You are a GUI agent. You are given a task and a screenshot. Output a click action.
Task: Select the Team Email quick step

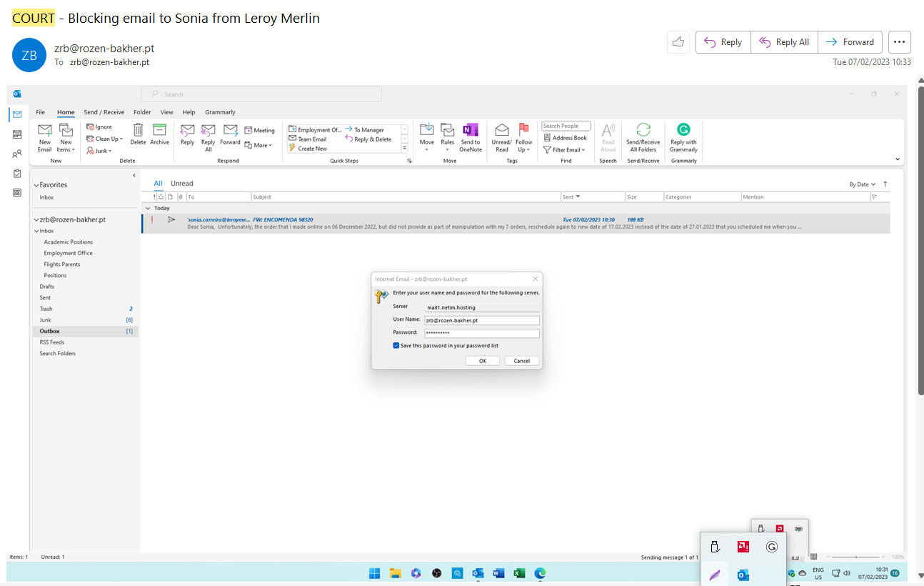[x=308, y=139]
